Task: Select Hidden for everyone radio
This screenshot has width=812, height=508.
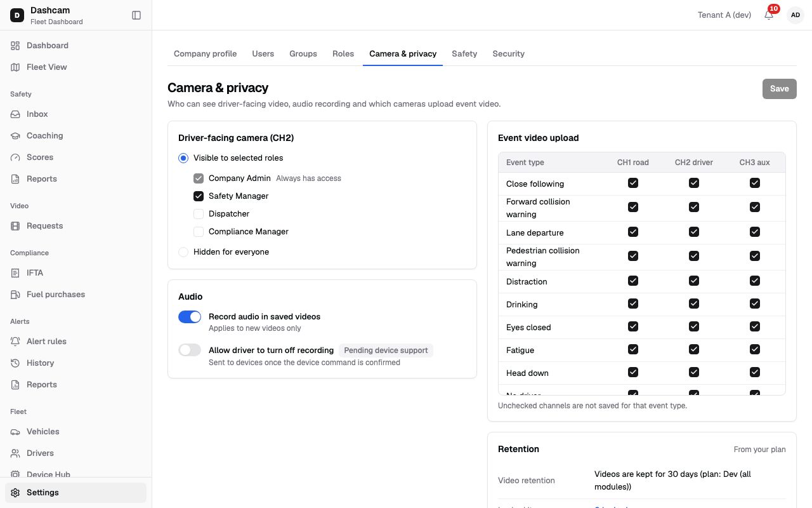Action: click(183, 252)
